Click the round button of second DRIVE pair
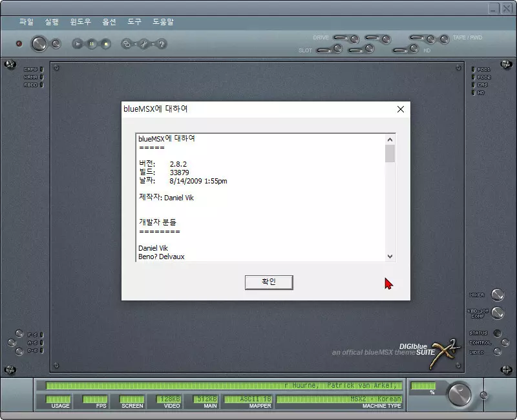Image resolution: width=517 pixels, height=420 pixels. point(386,39)
